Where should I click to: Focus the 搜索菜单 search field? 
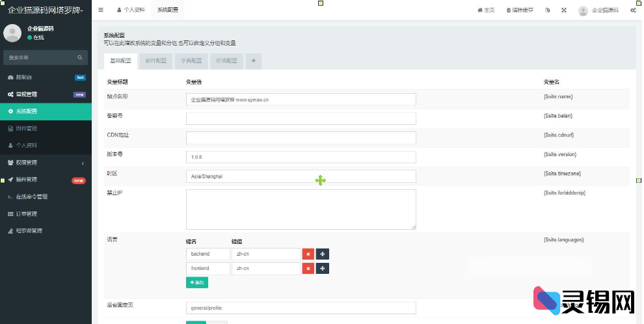[40, 57]
